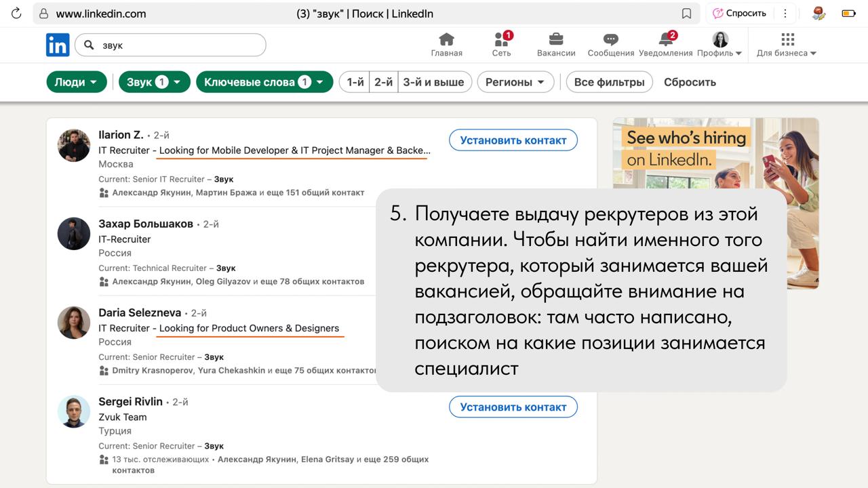Open Daria Selezneva profile name link
This screenshot has width=868, height=488.
pyautogui.click(x=140, y=312)
